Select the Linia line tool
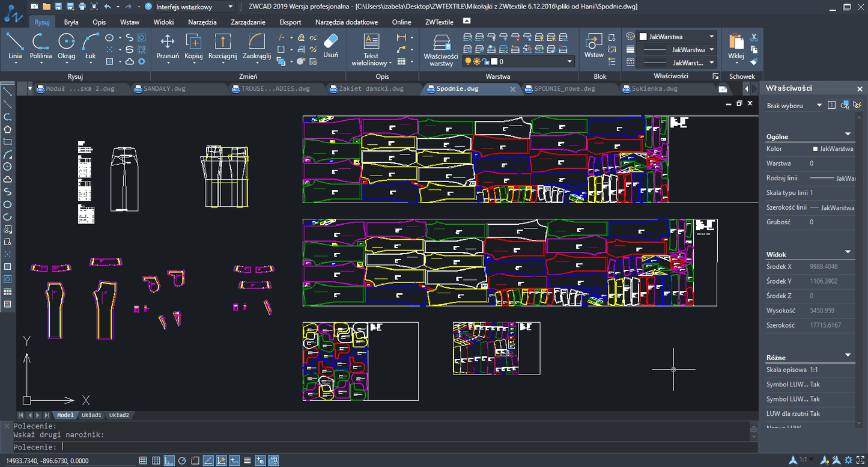This screenshot has height=467, width=868. click(15, 46)
